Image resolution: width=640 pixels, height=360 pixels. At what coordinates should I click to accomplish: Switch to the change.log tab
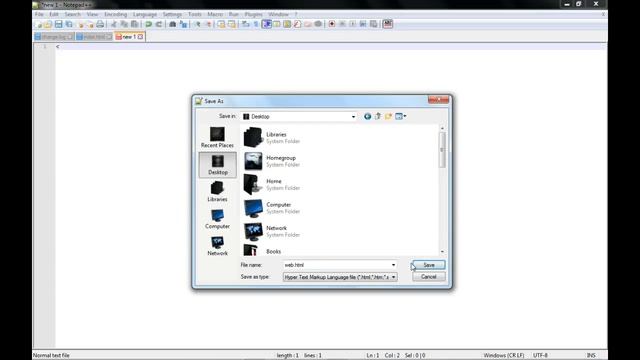[x=54, y=37]
